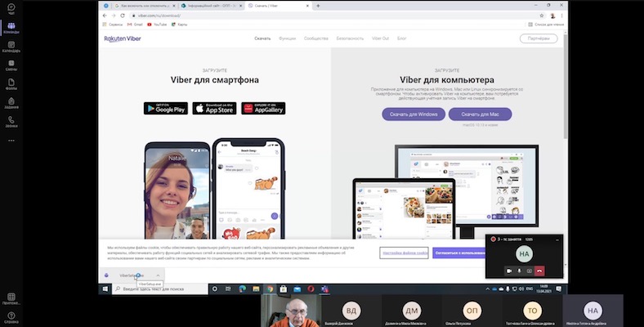The image size is (644, 327).
Task: Expand the ViberSetup.exe download options chevron
Action: click(x=158, y=275)
